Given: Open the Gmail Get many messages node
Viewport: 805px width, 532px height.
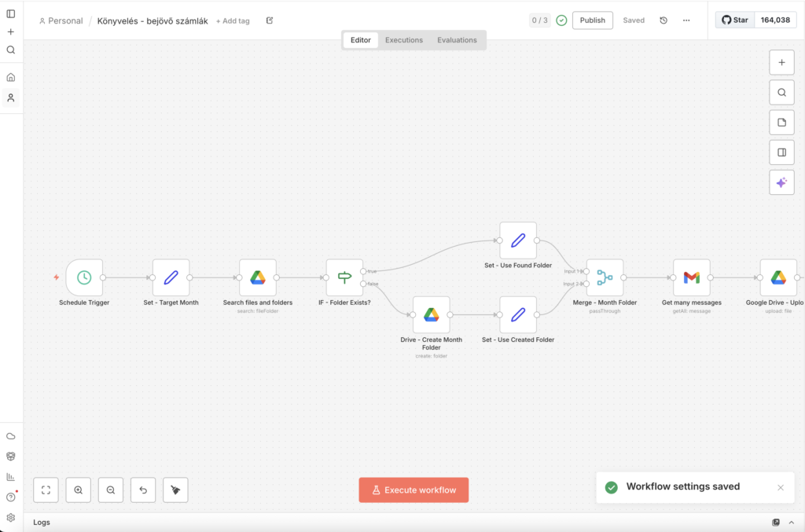Looking at the screenshot, I should coord(691,277).
